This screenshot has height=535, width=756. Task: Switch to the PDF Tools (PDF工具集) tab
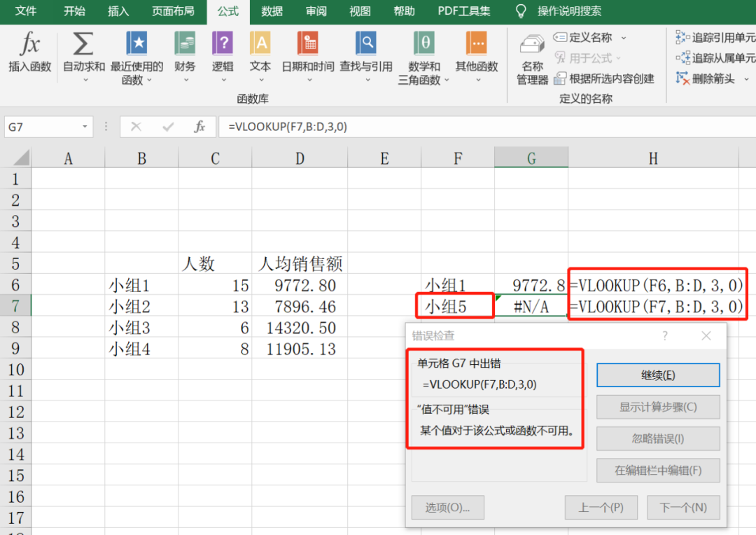pos(464,11)
